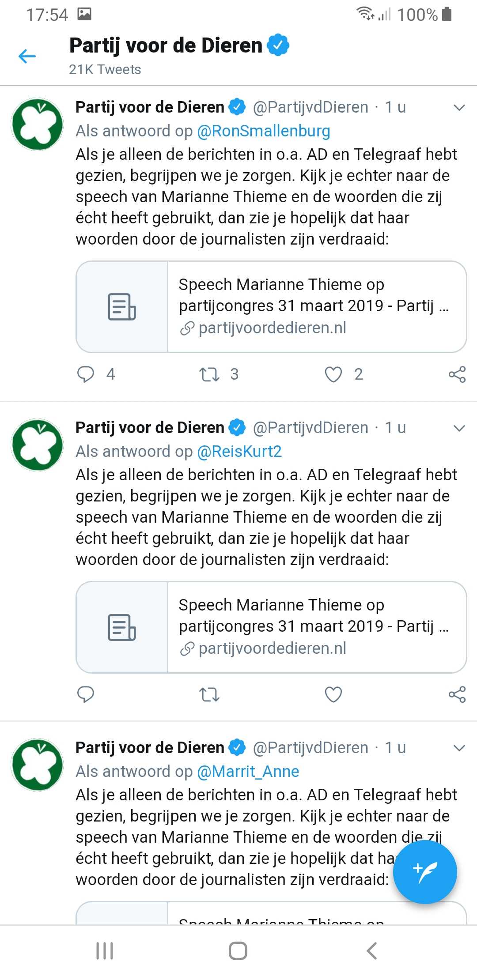The width and height of the screenshot is (477, 980).
Task: Open @RonSmallenburg profile link
Action: point(264,131)
